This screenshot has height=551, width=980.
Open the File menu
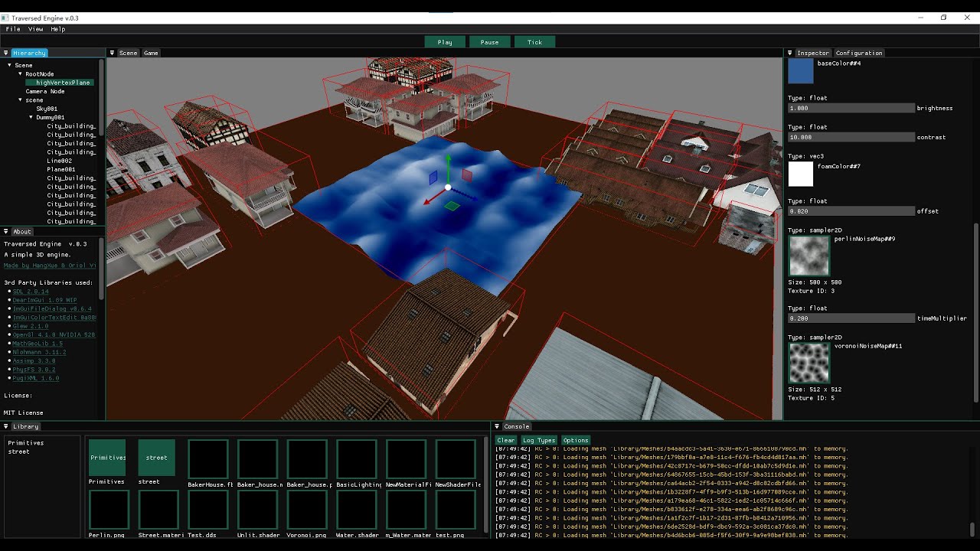(13, 29)
